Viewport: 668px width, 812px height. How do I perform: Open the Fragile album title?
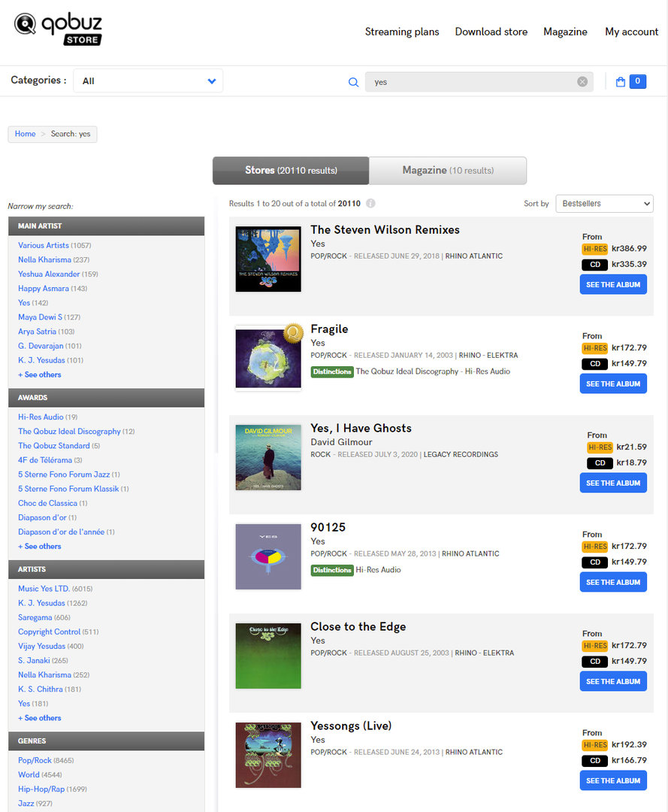tap(329, 329)
